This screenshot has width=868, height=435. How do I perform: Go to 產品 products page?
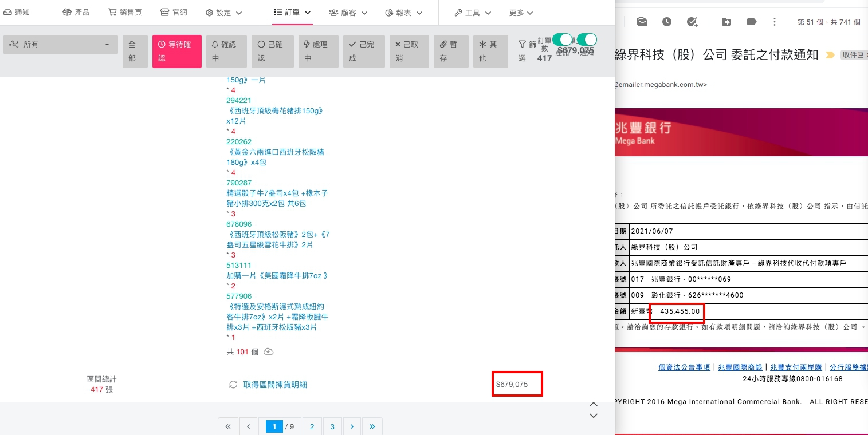click(x=76, y=12)
